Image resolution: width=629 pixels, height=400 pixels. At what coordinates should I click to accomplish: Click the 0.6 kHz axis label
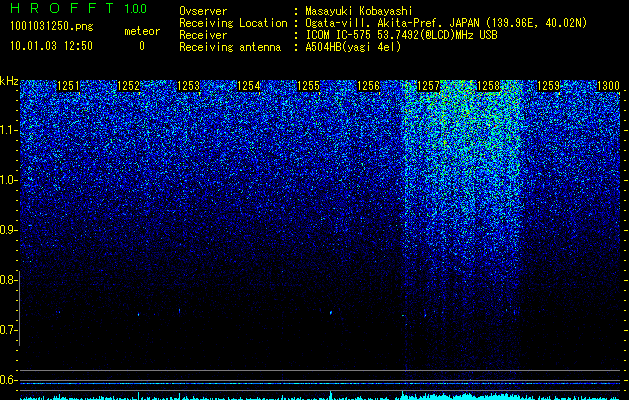8,380
